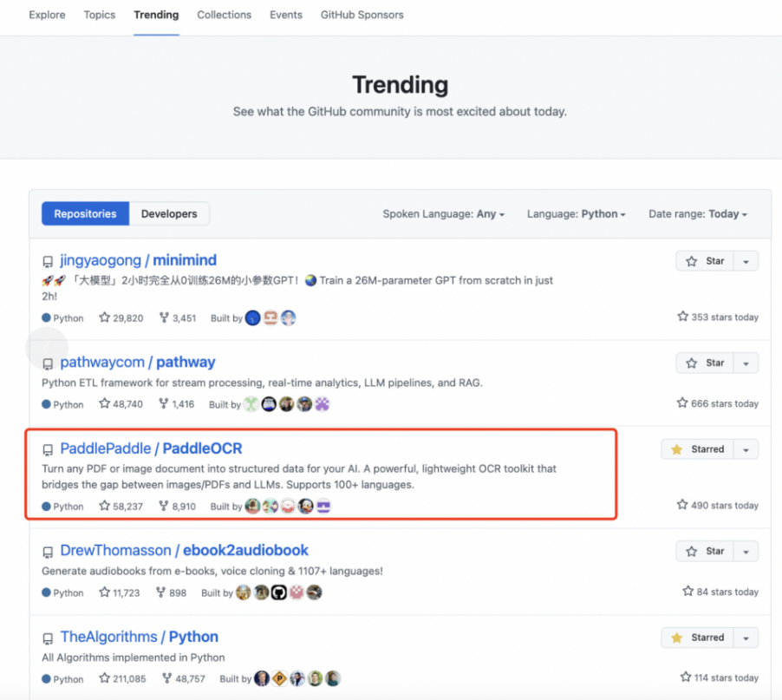Click the repository icon beside PaddleOCR
Viewport: 782px width, 700px height.
pos(48,449)
